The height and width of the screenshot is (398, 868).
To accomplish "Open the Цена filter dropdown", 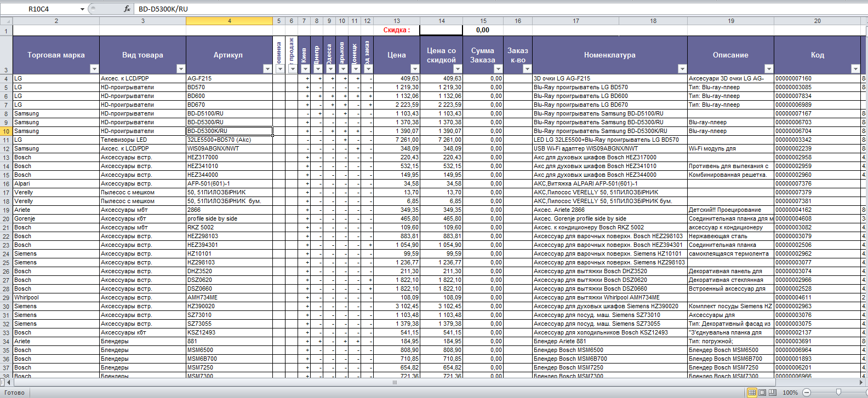I will (415, 68).
